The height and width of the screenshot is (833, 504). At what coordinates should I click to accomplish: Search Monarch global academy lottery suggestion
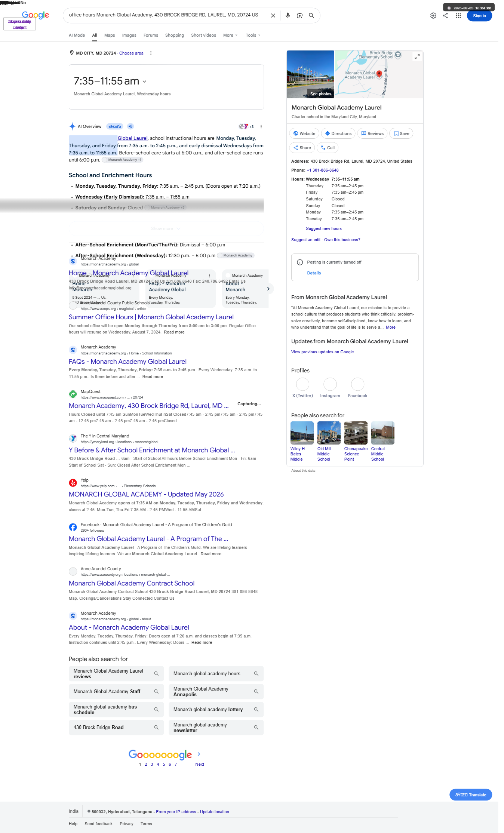click(216, 710)
